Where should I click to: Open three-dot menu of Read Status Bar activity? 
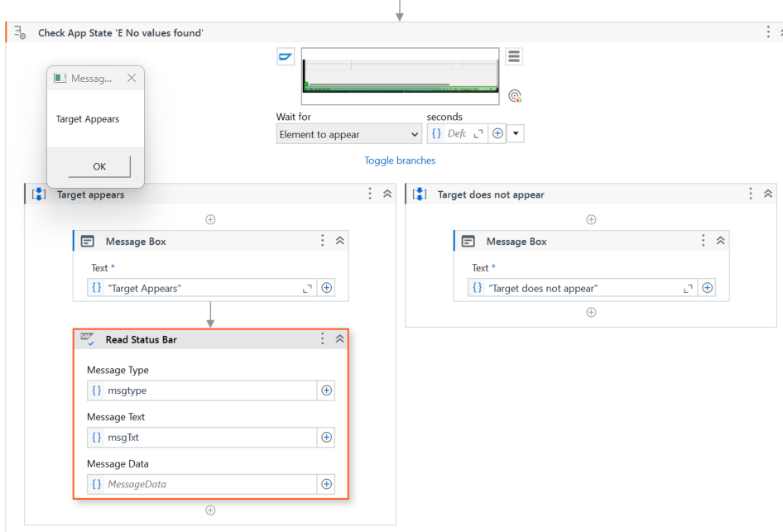click(323, 339)
